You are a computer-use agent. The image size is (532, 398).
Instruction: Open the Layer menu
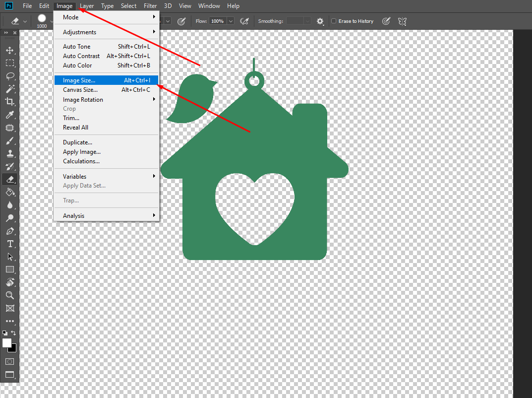point(87,5)
